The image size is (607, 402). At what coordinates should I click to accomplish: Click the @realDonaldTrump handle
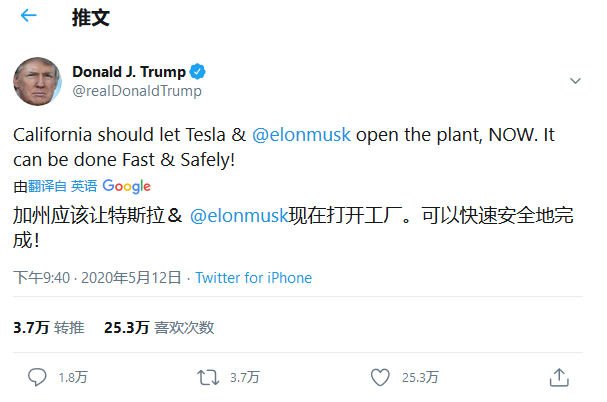[x=137, y=91]
